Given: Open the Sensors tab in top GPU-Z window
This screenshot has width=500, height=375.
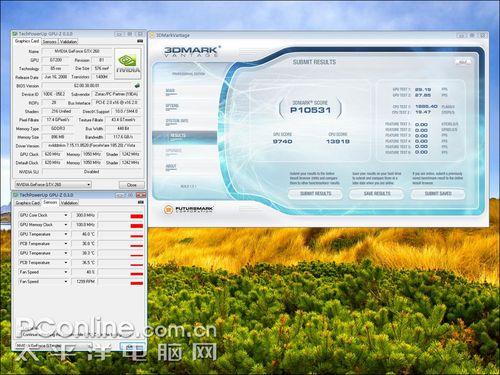Looking at the screenshot, I should [49, 42].
